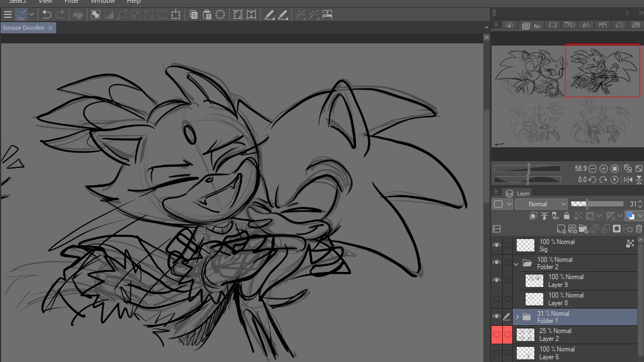Create a new layer folder

pyautogui.click(x=583, y=229)
